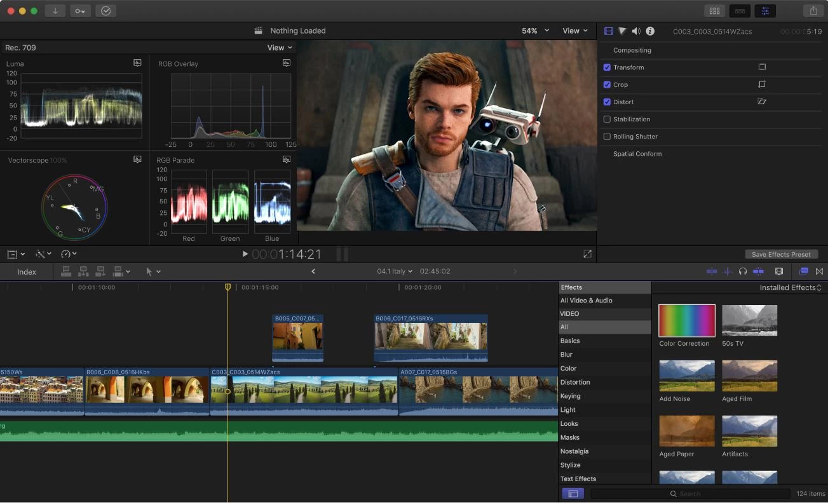Open the Color inspector triangle icon

click(x=622, y=31)
